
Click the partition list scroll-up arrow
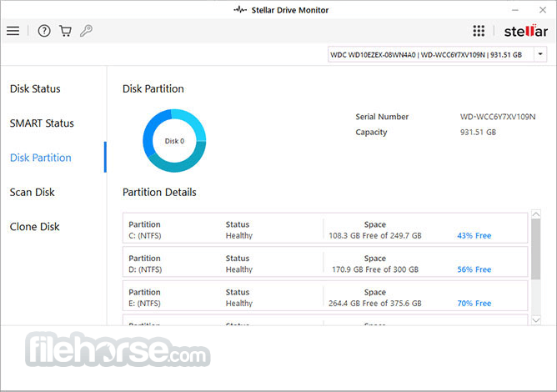tap(536, 214)
